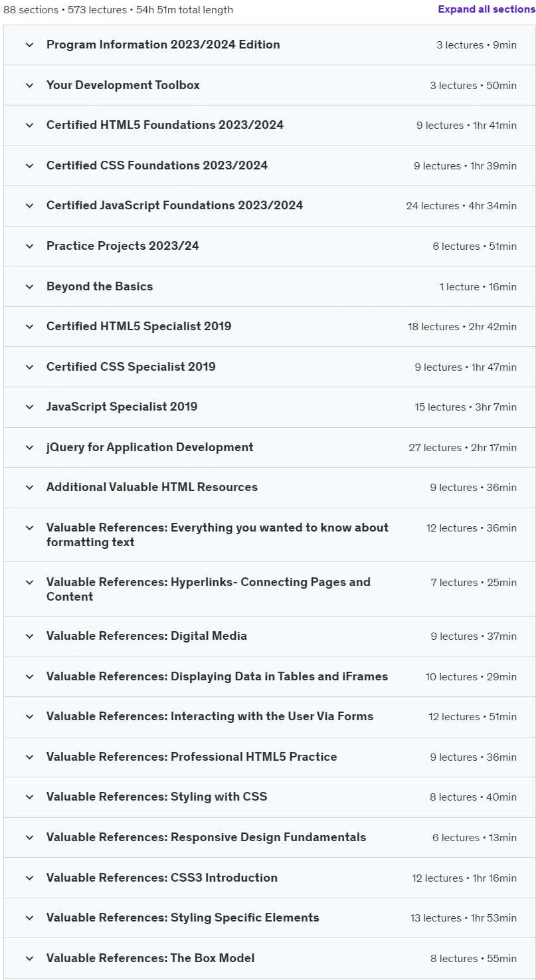The height and width of the screenshot is (980, 536).
Task: Click chevron for jQuery for Application Development
Action: (x=29, y=447)
